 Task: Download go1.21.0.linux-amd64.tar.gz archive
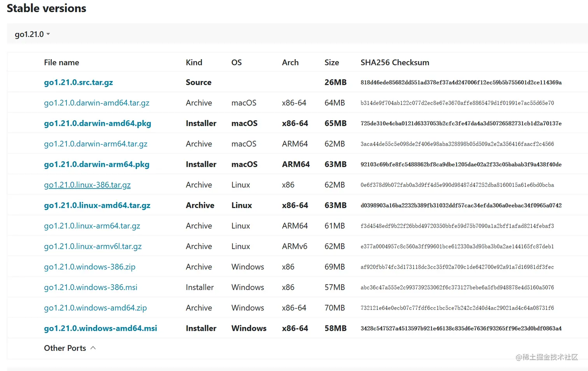pyautogui.click(x=97, y=205)
